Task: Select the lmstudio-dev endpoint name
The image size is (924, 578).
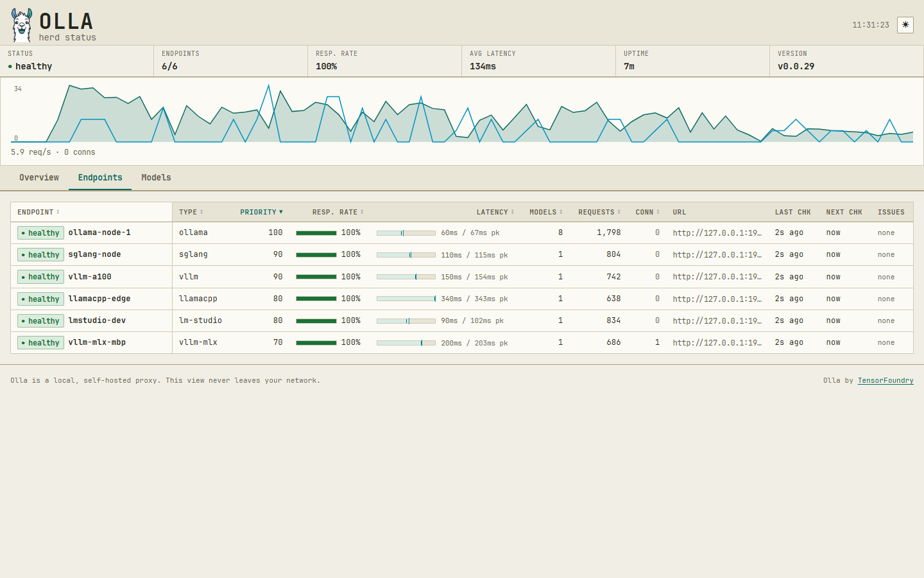Action: tap(97, 320)
